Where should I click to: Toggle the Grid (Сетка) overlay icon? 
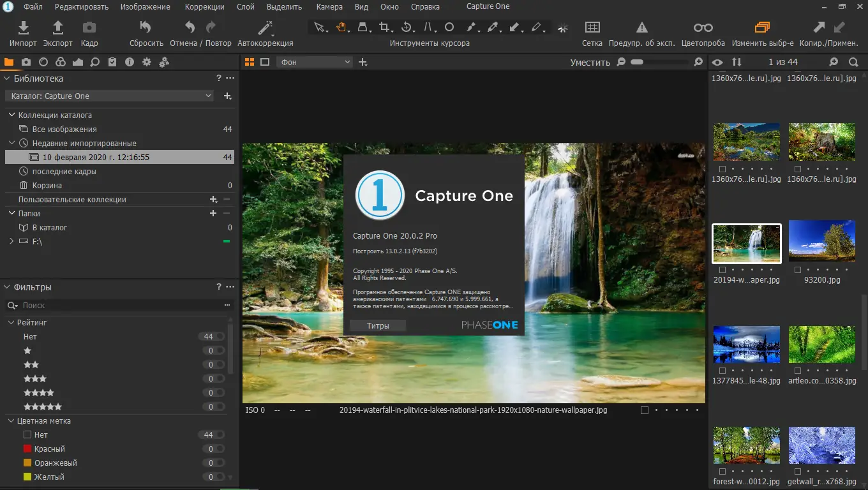pyautogui.click(x=592, y=28)
